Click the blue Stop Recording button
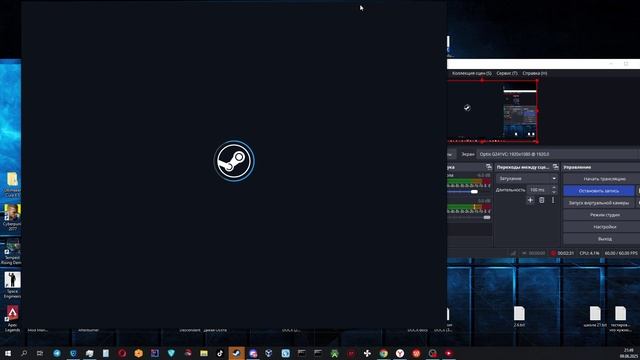640x360 pixels. pos(599,191)
